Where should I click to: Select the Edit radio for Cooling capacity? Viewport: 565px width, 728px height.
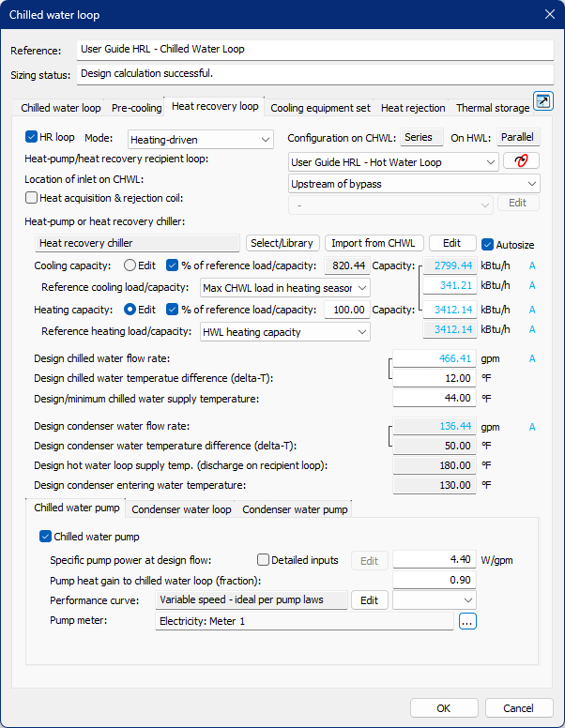coord(130,266)
